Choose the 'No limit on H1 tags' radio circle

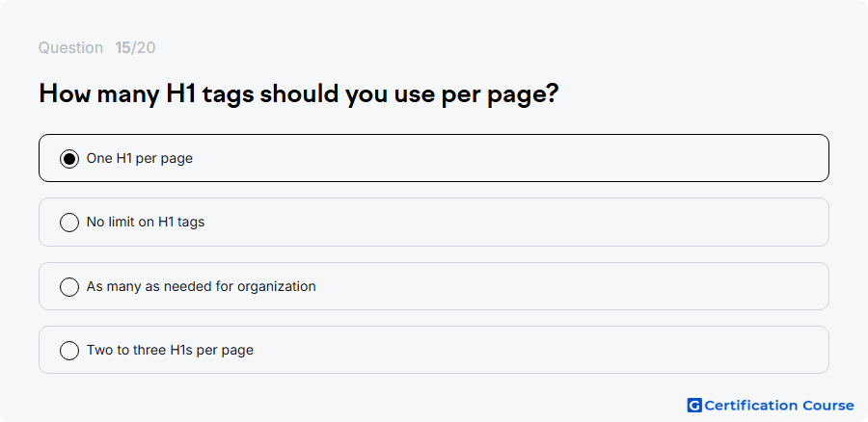69,223
